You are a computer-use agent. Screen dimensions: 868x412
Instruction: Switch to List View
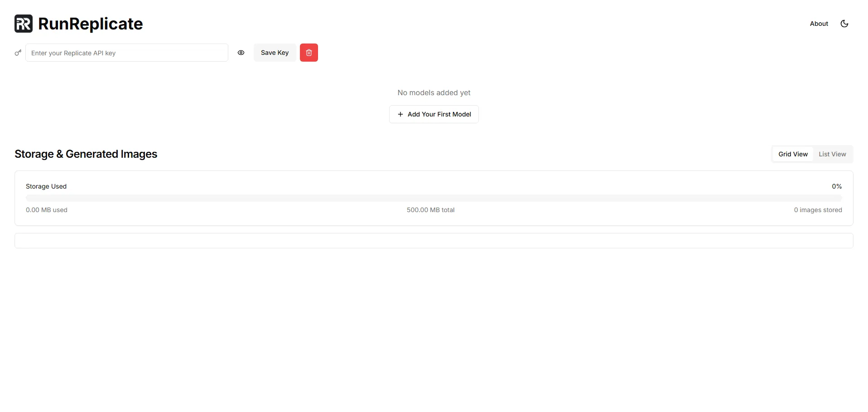point(832,154)
